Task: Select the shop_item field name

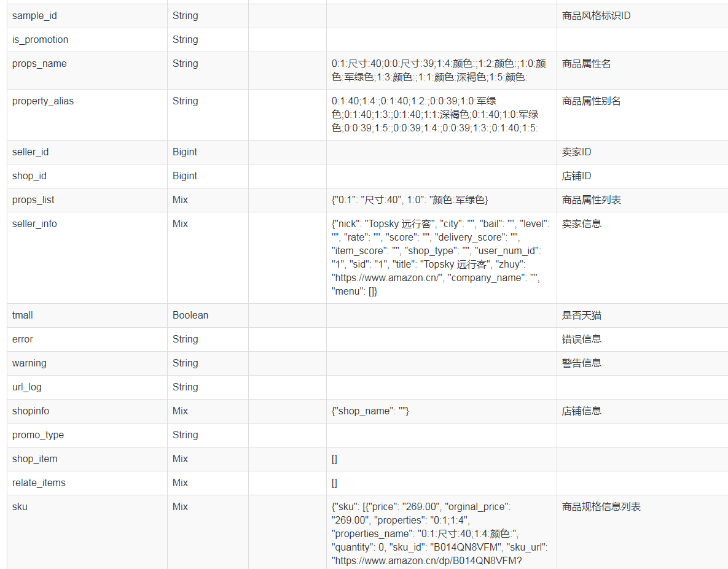Action: point(35,459)
